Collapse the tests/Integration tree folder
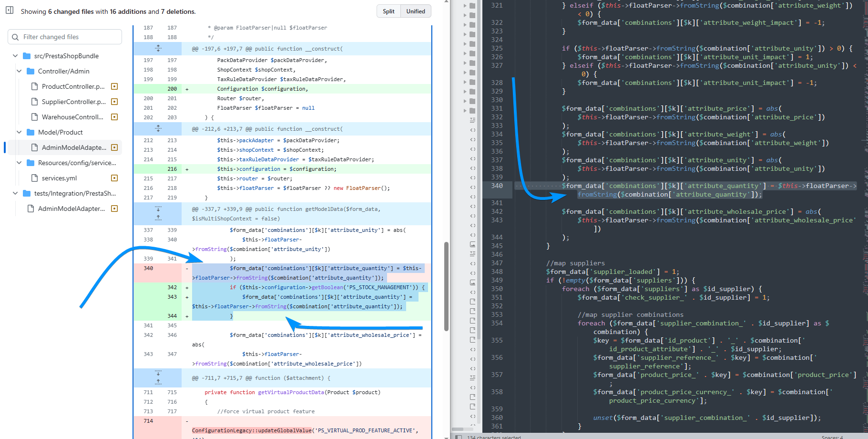Screen dimensions: 868x439 (15, 193)
